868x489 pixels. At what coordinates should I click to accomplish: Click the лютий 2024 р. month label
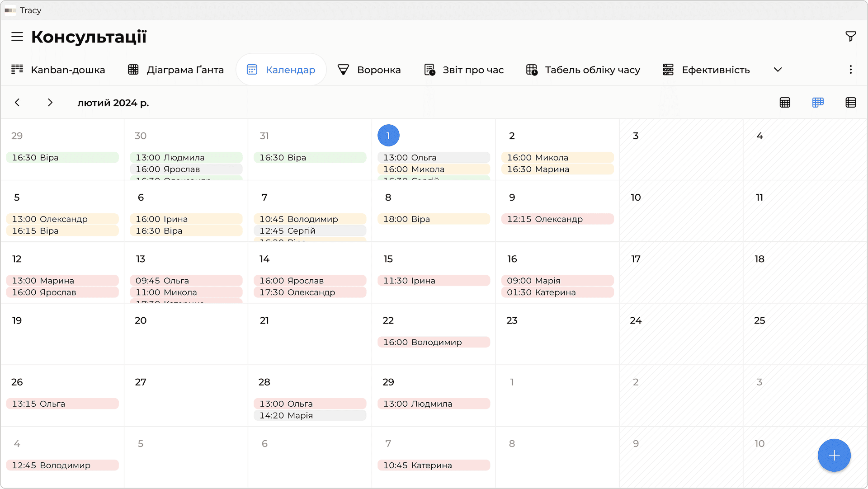click(113, 103)
